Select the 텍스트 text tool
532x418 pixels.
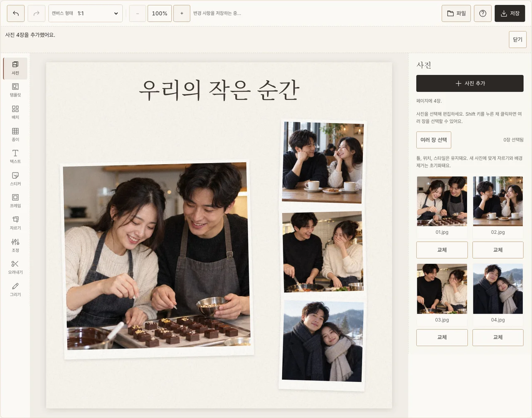pos(15,156)
